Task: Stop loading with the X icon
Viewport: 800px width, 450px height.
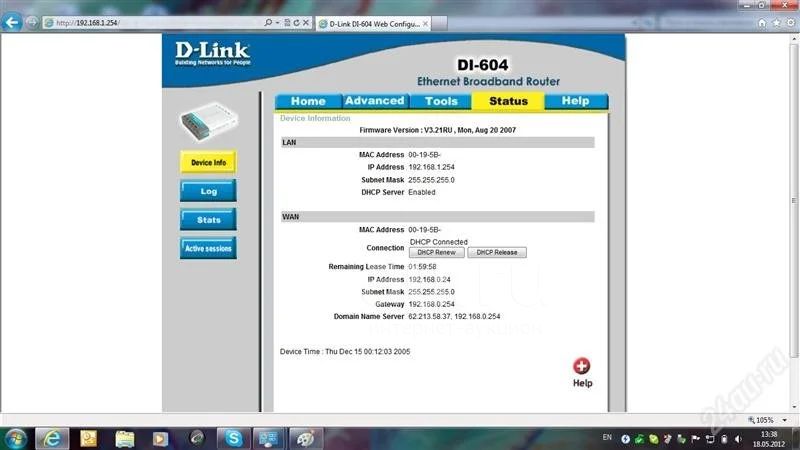Action: click(x=306, y=22)
